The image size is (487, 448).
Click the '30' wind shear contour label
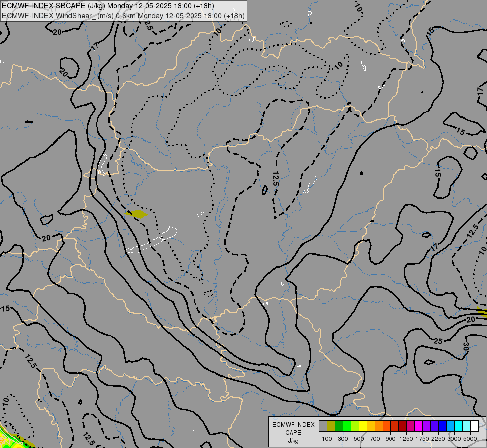point(465,346)
